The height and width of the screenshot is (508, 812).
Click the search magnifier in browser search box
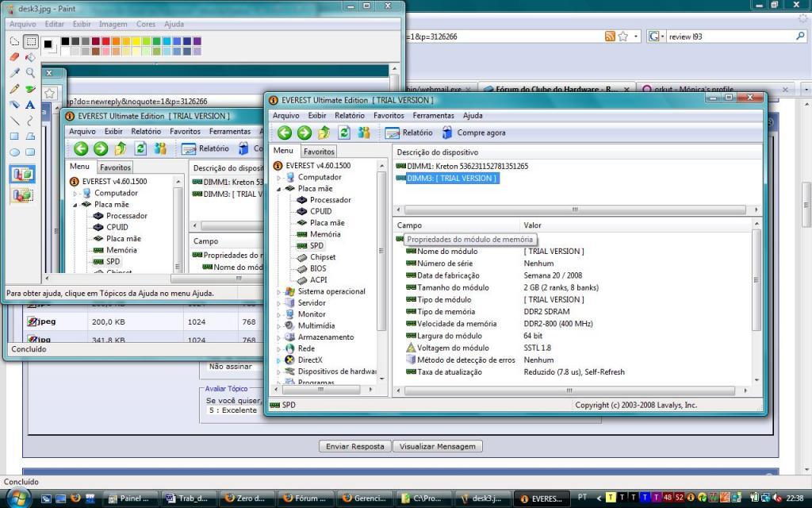point(800,37)
